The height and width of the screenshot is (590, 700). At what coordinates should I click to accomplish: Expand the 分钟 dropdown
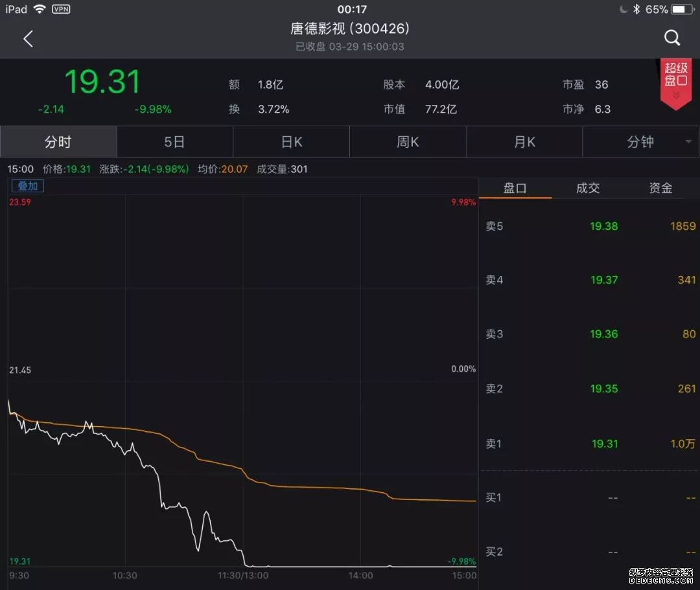click(641, 142)
